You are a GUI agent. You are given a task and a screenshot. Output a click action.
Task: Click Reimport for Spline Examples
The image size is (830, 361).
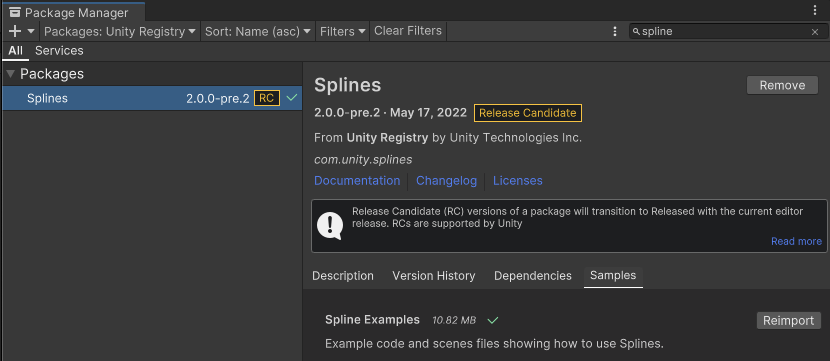pos(789,320)
